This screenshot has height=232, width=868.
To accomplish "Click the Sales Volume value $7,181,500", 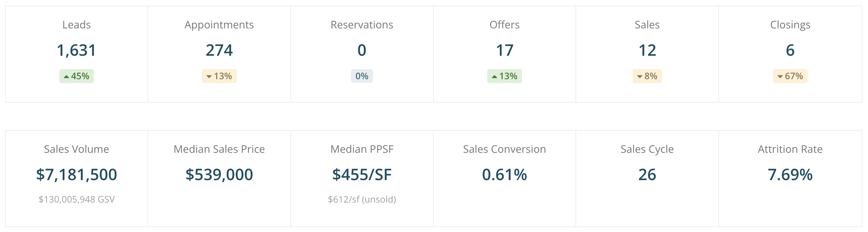I will (x=76, y=175).
